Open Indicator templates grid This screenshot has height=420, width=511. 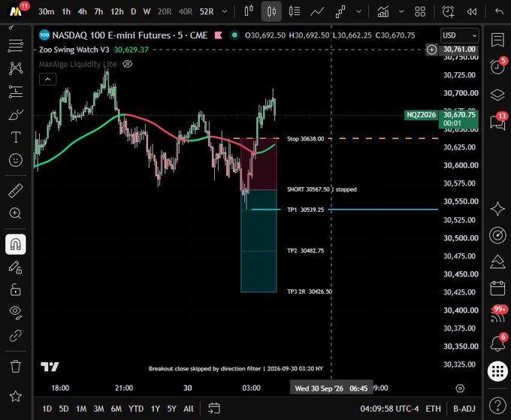click(420, 12)
